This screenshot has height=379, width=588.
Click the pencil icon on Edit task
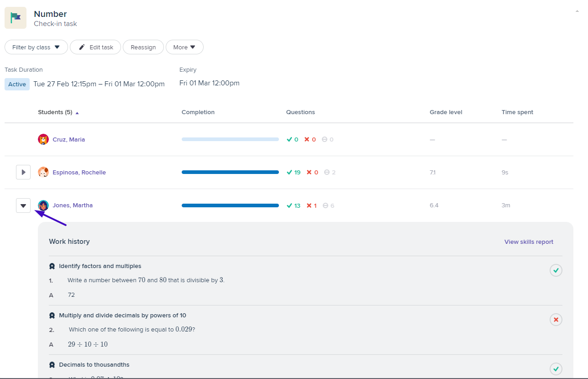point(82,47)
